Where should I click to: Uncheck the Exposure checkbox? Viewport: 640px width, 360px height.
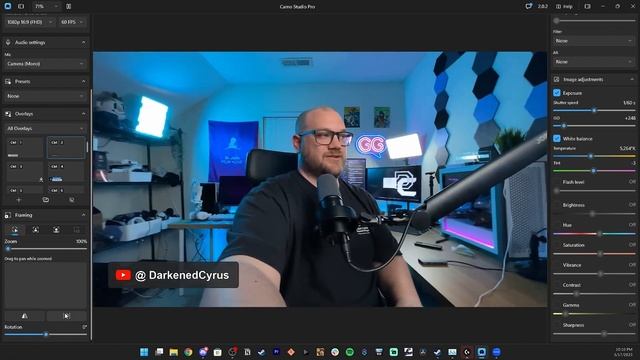pyautogui.click(x=557, y=93)
